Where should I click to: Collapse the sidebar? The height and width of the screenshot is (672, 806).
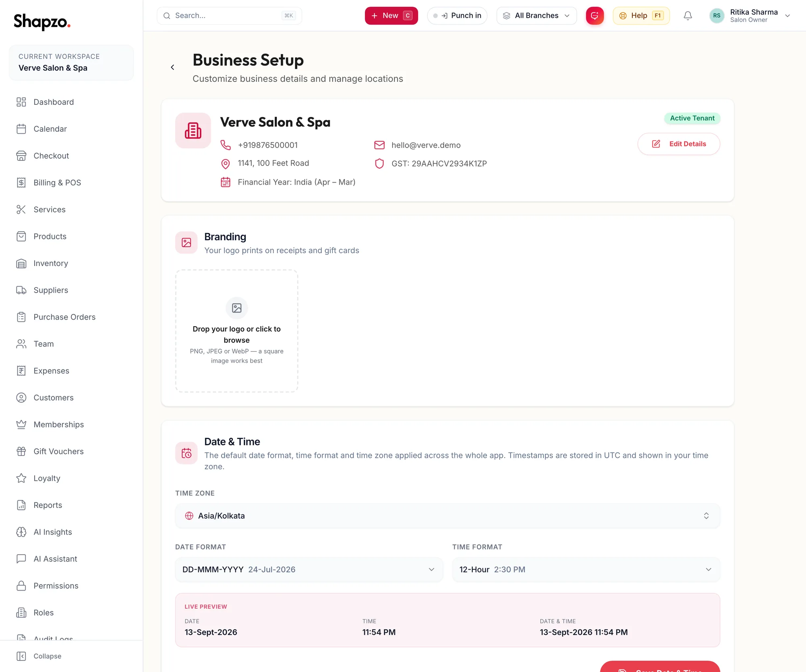tap(39, 656)
